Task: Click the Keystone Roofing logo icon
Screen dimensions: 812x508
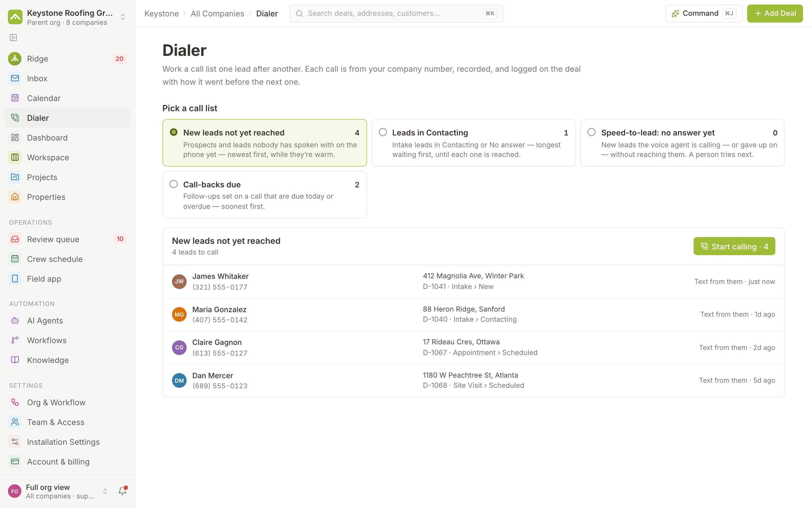Action: 15,17
